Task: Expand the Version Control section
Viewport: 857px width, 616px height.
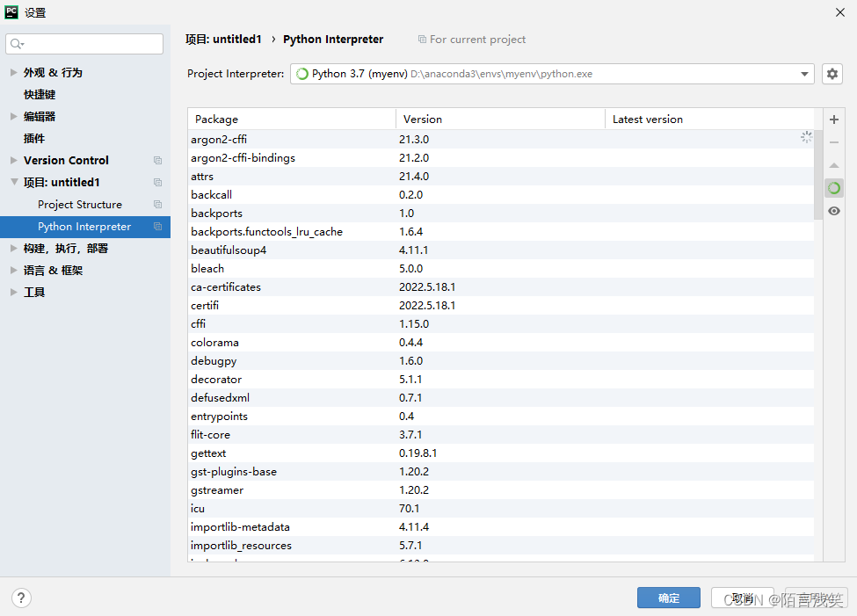Action: click(x=14, y=160)
